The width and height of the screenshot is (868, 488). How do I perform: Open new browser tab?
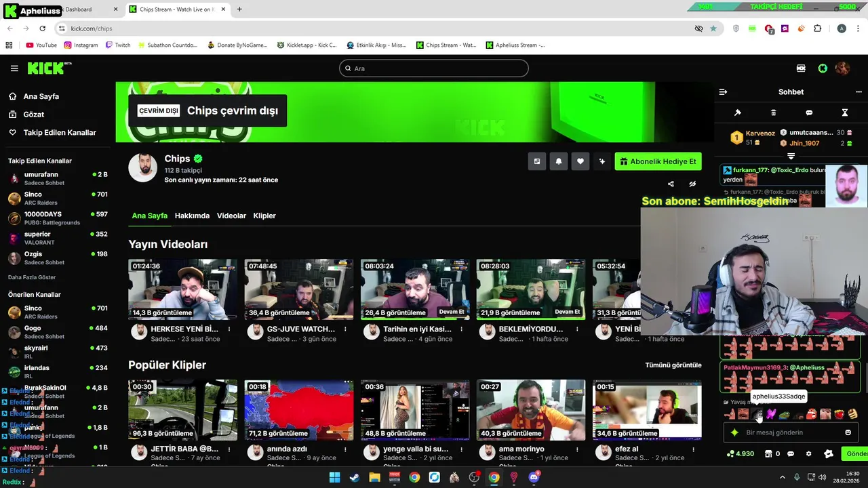point(239,9)
